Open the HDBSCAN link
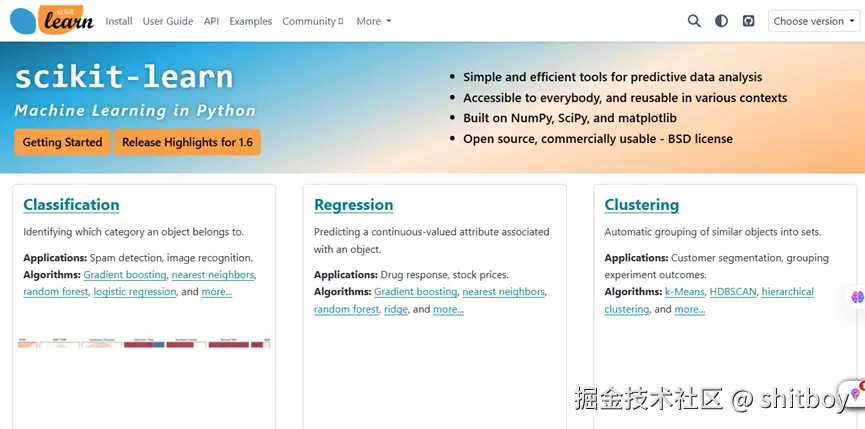The image size is (865, 429). 733,292
